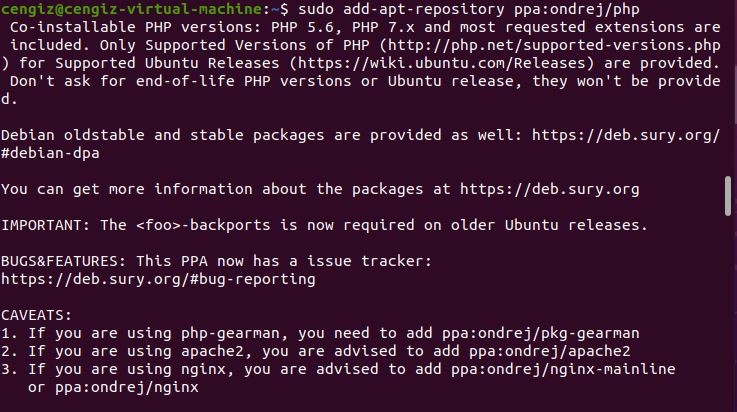Click ppa:ondrej/php in the command line
Image resolution: width=737 pixels, height=412 pixels.
coord(577,9)
